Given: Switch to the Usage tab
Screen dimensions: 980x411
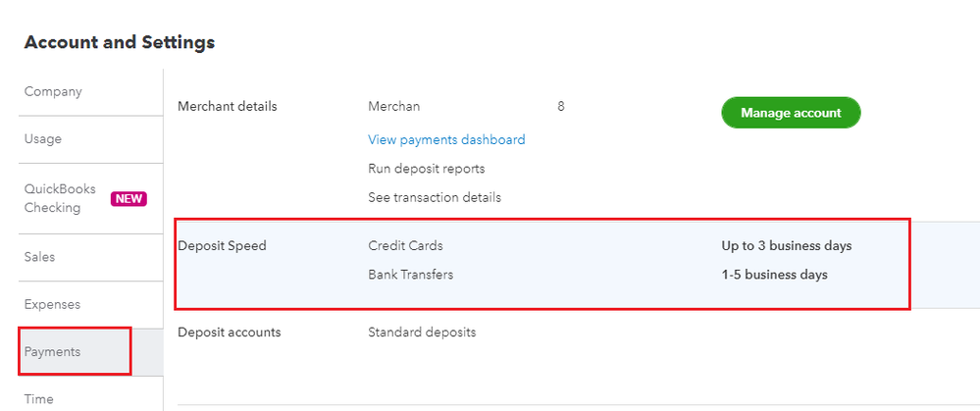Looking at the screenshot, I should [43, 139].
